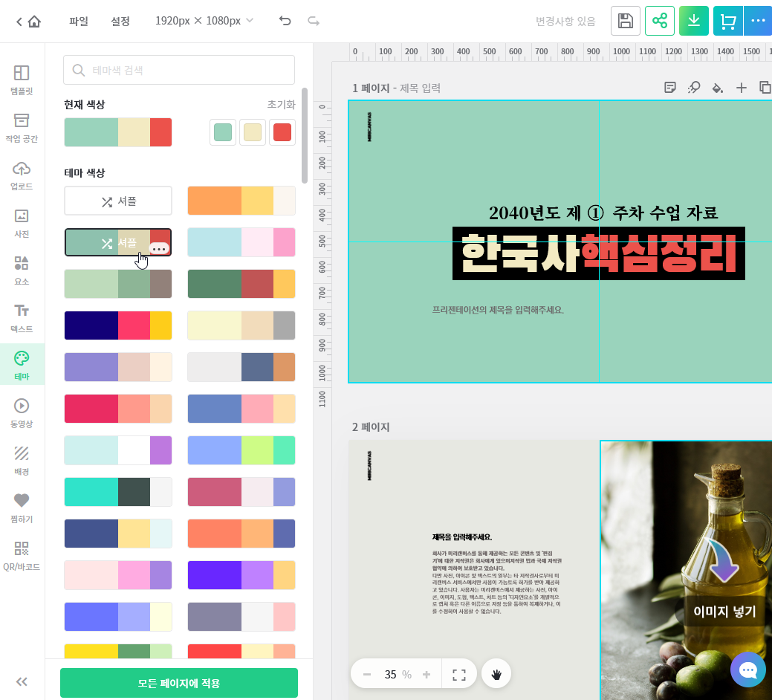Apply the light blue and pink theme palette
Viewport: 772px width, 700px height.
click(x=241, y=242)
